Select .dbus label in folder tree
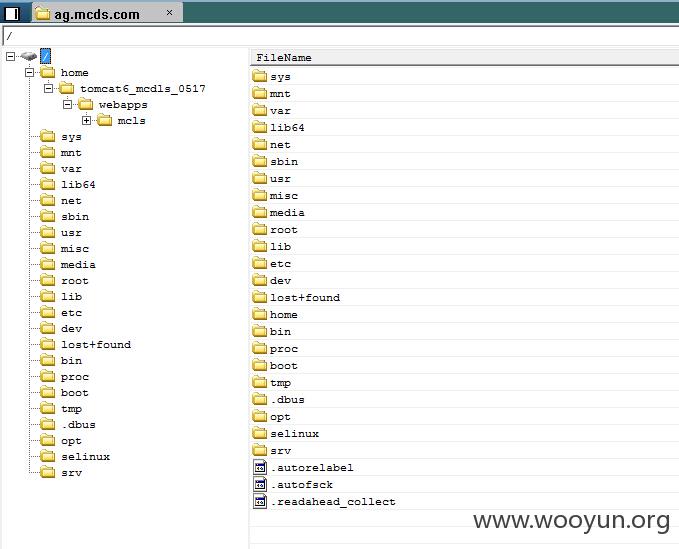This screenshot has width=679, height=549. point(78,425)
